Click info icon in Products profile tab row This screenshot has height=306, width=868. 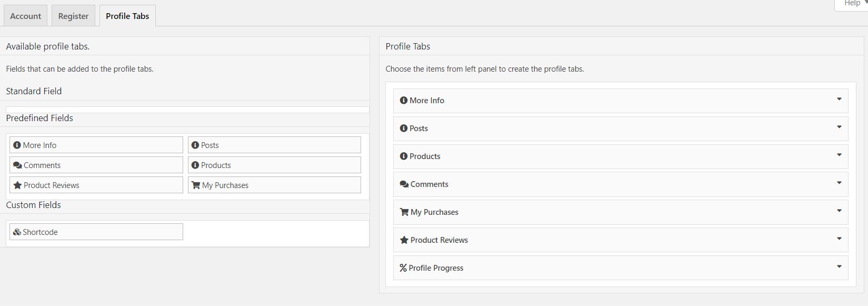coord(404,156)
